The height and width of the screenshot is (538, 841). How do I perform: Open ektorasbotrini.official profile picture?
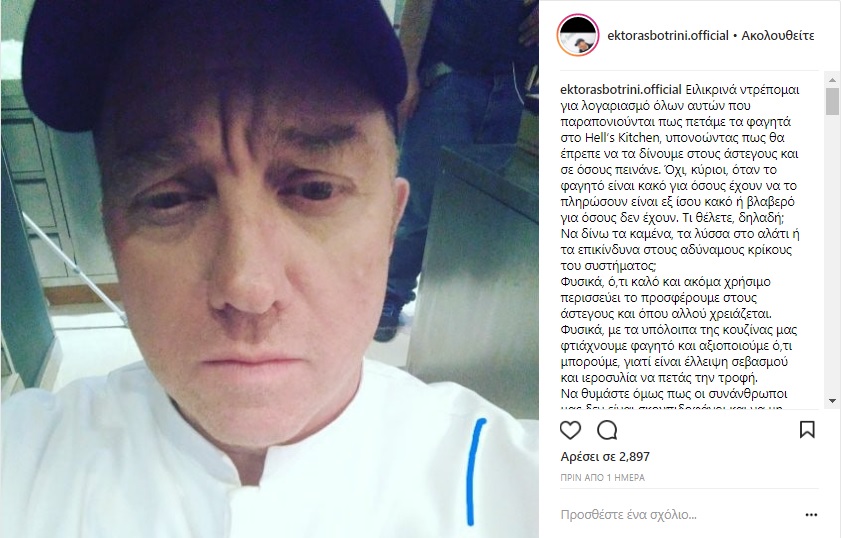(x=578, y=35)
